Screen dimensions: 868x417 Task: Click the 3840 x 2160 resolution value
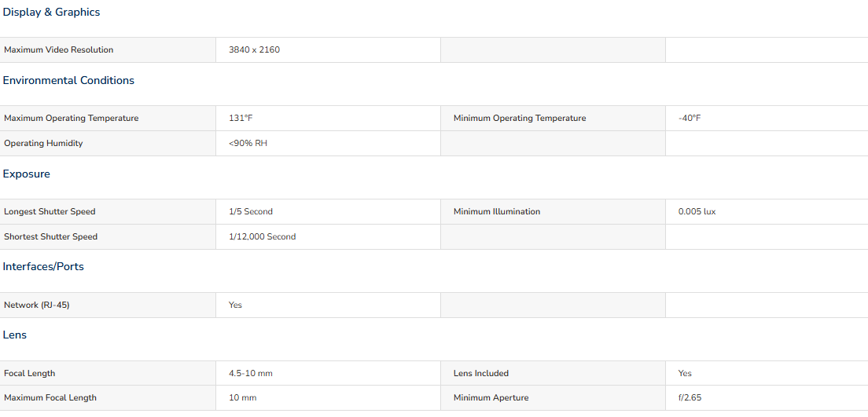[254, 49]
